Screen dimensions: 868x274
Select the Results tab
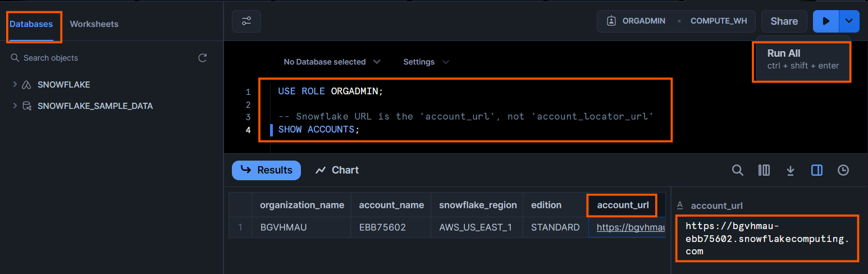(267, 170)
